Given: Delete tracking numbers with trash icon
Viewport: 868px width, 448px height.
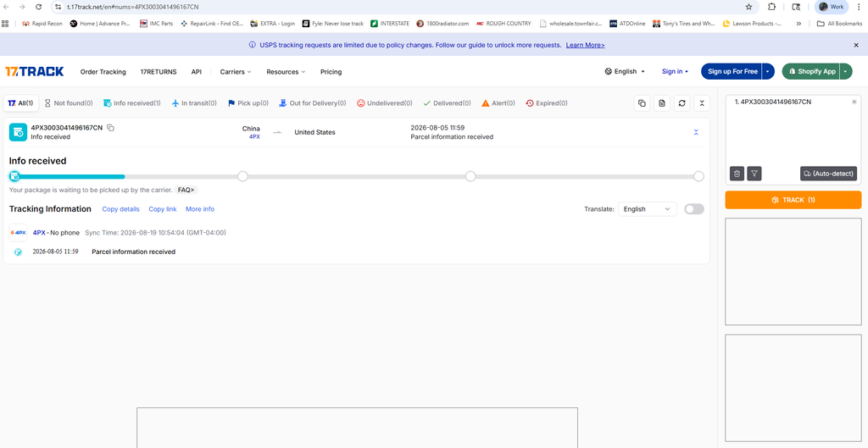Looking at the screenshot, I should click(x=737, y=174).
